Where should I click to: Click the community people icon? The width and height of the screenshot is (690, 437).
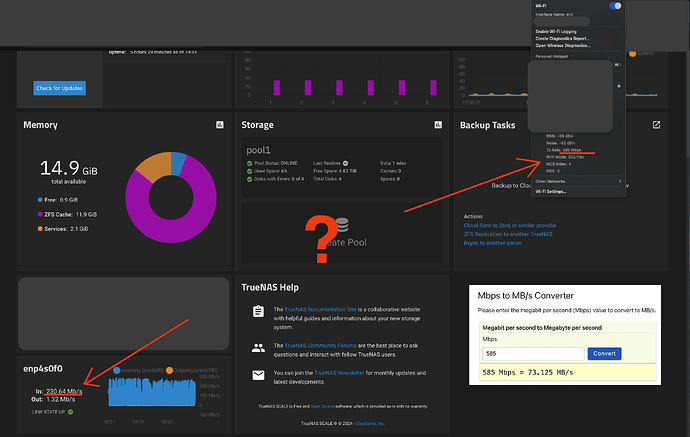pos(258,348)
